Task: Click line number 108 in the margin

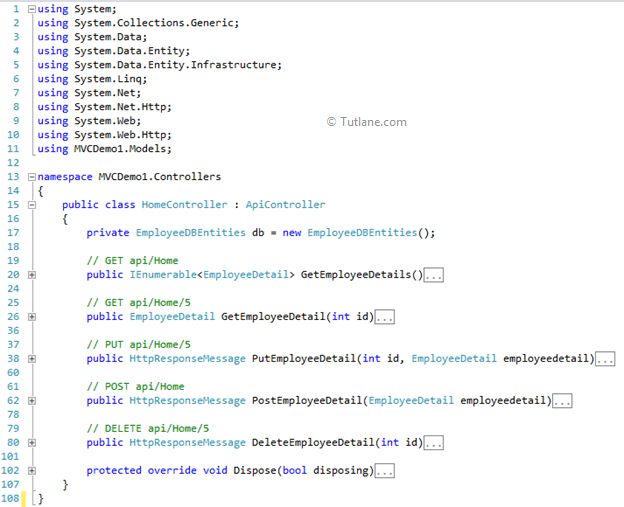Action: tap(10, 499)
